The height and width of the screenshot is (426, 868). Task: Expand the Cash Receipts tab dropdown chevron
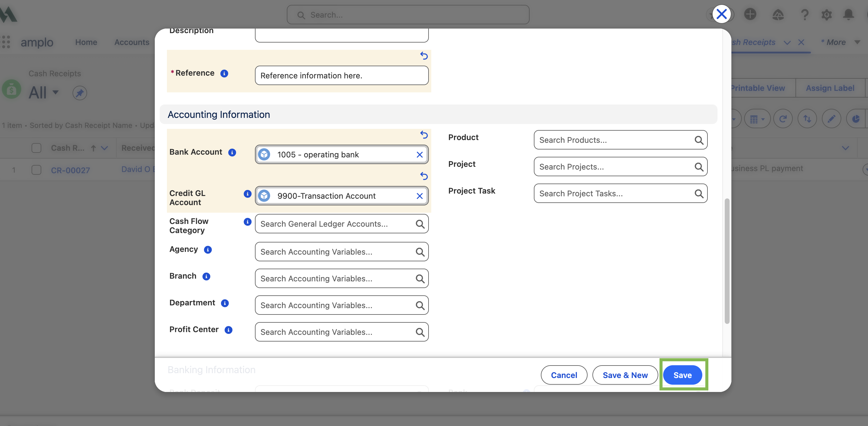pos(787,43)
